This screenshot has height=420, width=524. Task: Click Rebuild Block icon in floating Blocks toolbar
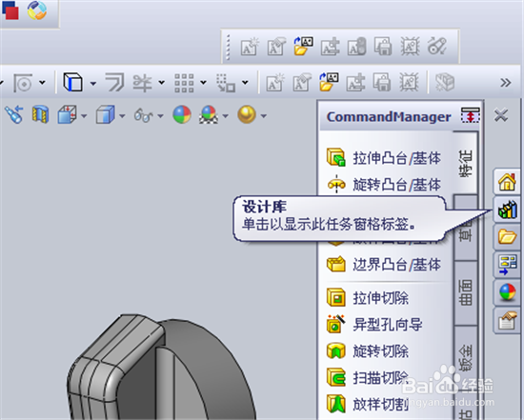pyautogui.click(x=356, y=46)
